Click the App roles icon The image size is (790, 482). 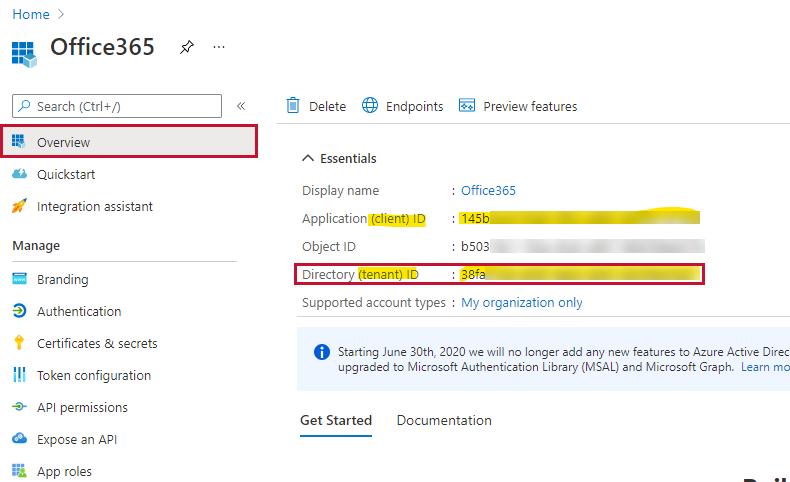[19, 470]
